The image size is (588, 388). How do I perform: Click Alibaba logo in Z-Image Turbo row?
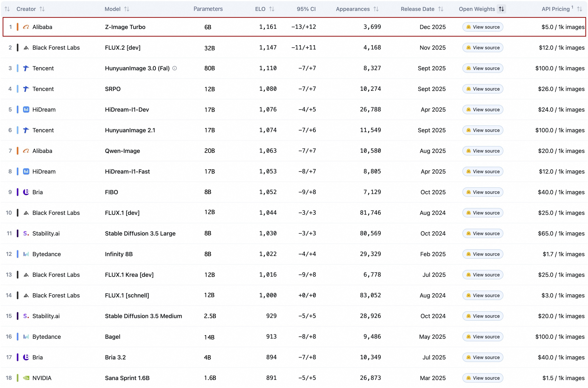pyautogui.click(x=26, y=27)
